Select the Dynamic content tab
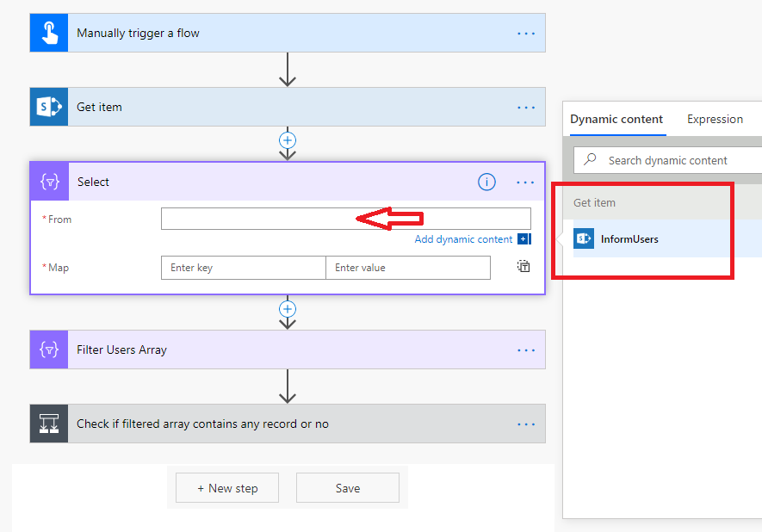 tap(616, 119)
